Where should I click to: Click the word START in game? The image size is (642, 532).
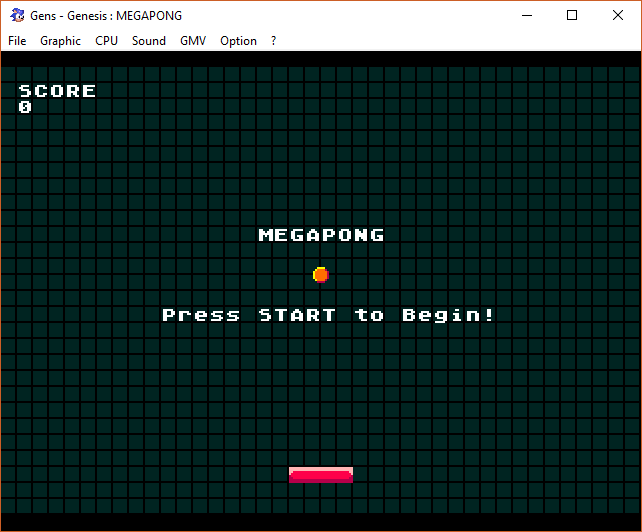(x=297, y=315)
